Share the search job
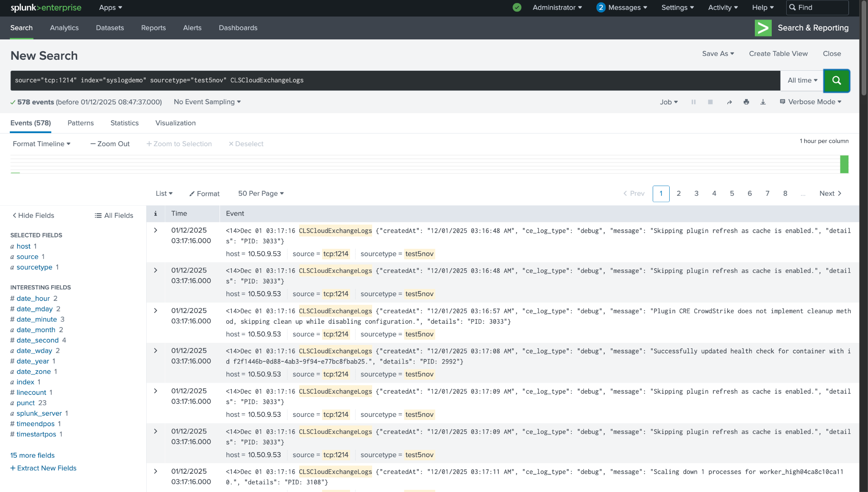 729,102
